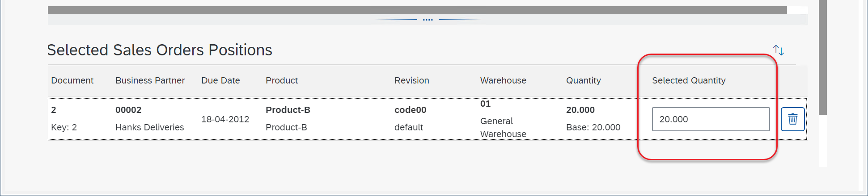Screen dimensions: 868x196
Task: Select the Revision column header
Action: 411,80
